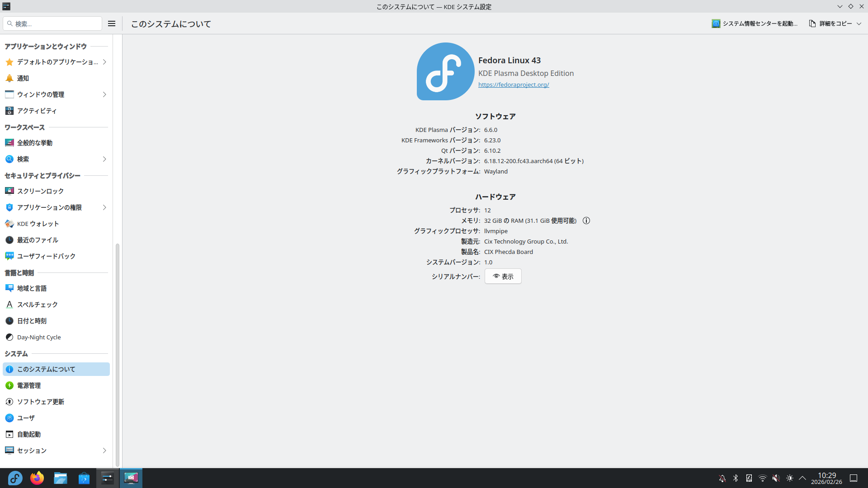Open Notifications settings with the bell icon
This screenshot has width=868, height=488.
tap(23, 78)
